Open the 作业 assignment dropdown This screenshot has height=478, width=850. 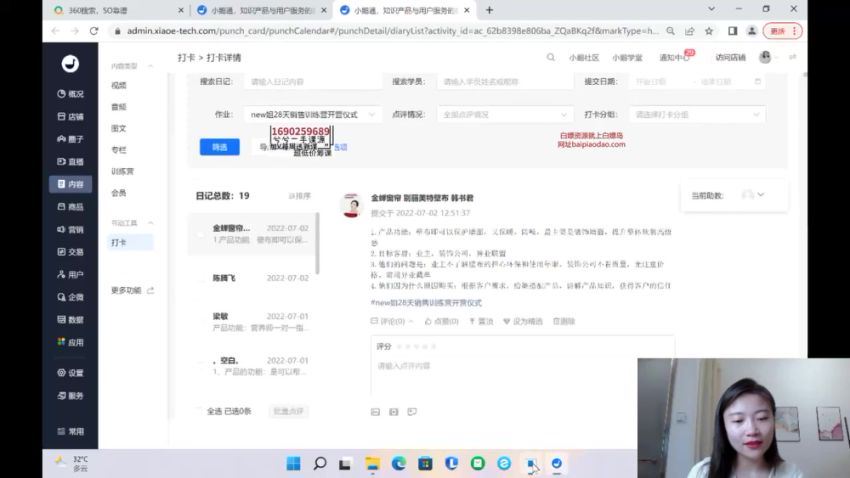(316, 115)
